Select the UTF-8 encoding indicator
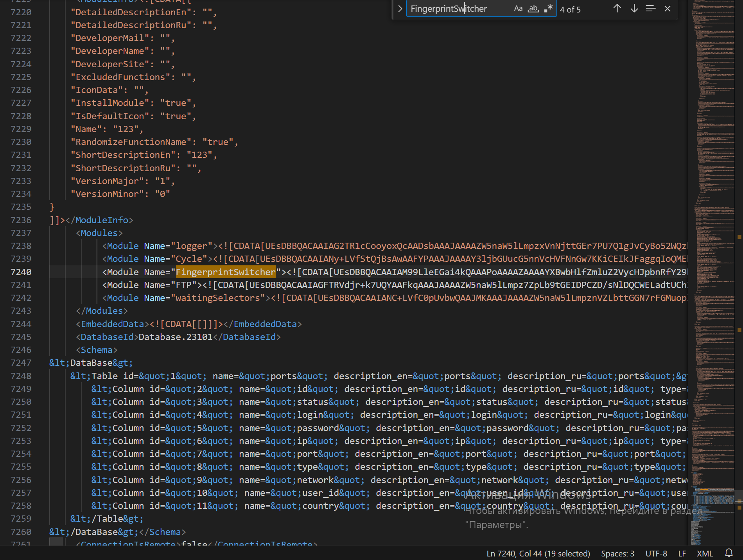 (656, 553)
